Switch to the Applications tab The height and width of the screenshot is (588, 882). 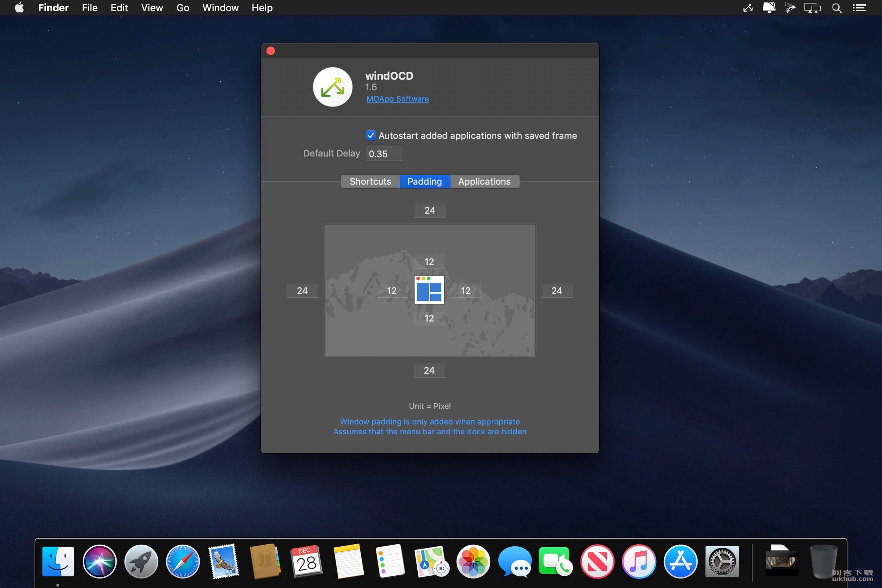[484, 182]
